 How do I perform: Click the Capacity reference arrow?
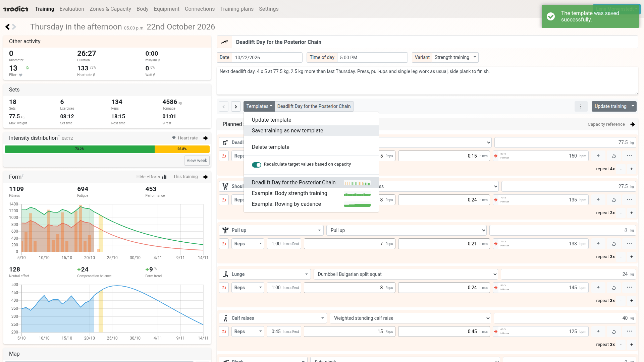[633, 124]
